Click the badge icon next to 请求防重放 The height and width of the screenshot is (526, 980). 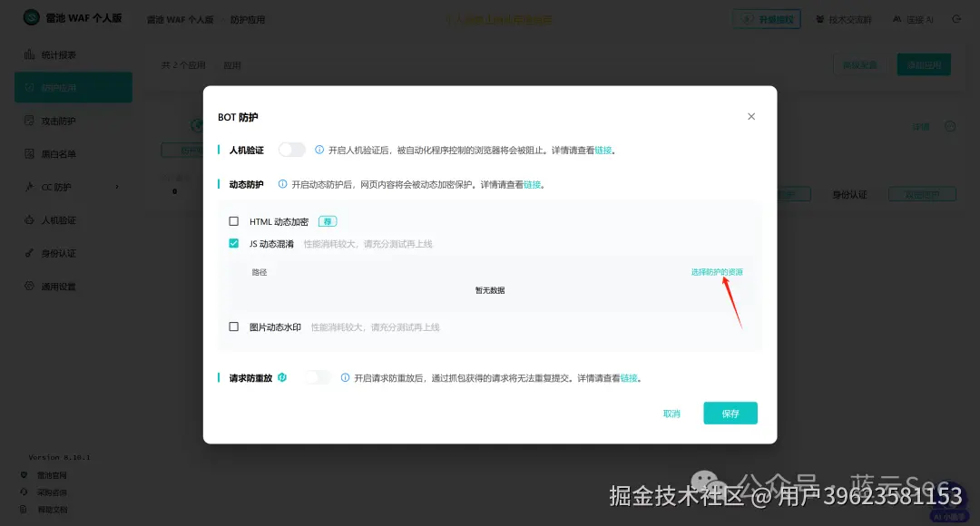click(282, 377)
